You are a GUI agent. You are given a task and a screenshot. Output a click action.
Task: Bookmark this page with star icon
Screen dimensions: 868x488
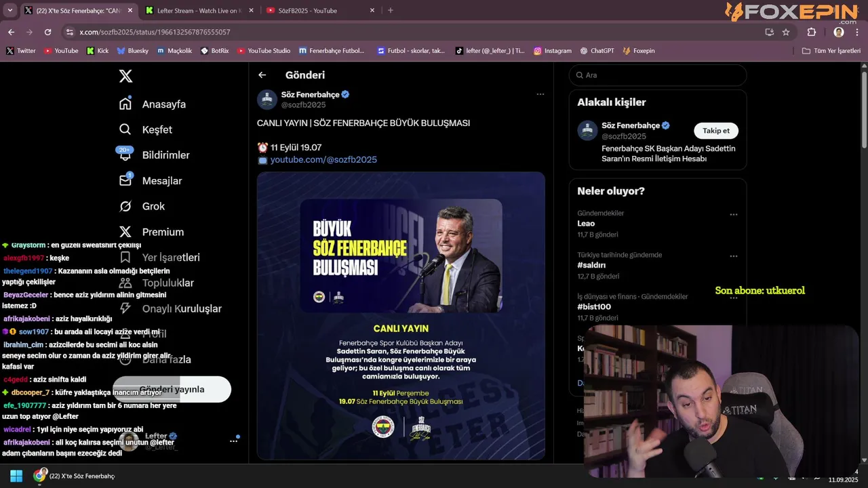pyautogui.click(x=786, y=32)
